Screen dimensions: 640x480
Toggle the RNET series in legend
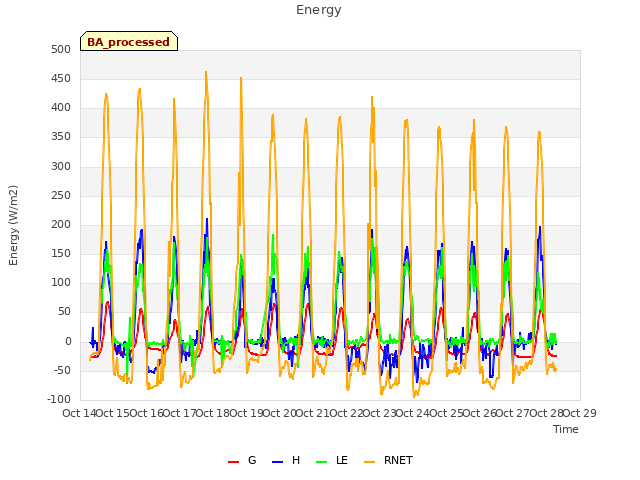tap(388, 460)
